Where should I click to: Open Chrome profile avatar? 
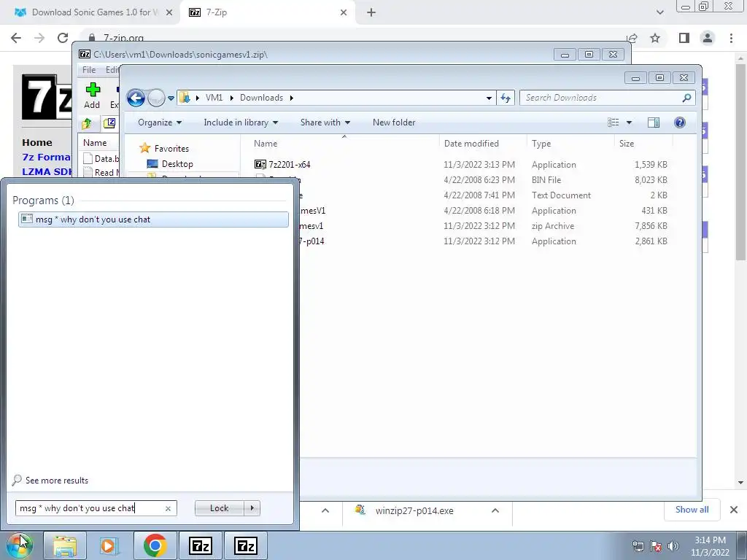tap(708, 38)
